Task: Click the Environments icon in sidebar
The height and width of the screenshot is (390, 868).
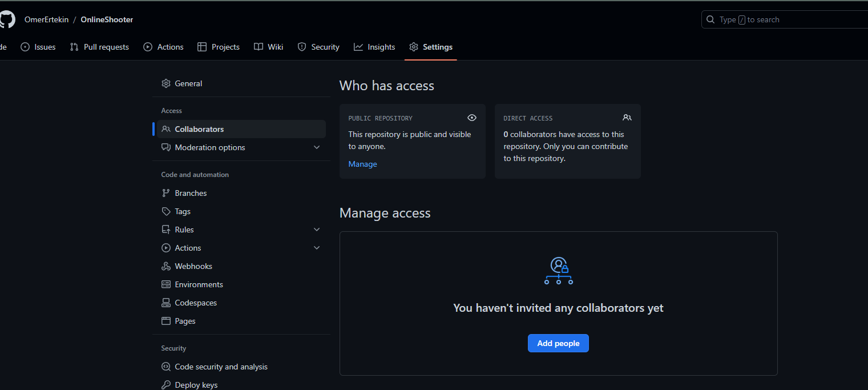Action: [166, 284]
